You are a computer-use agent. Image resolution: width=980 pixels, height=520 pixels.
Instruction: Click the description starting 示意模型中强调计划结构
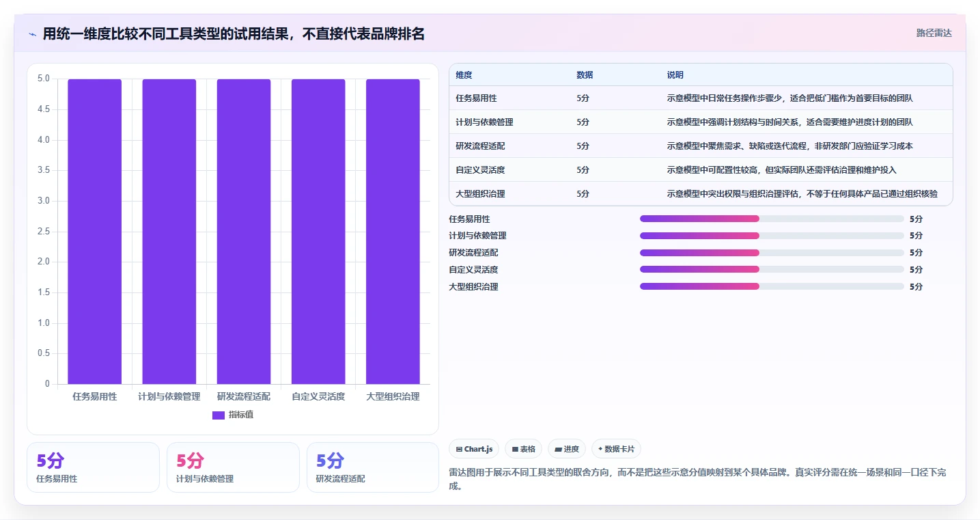pyautogui.click(x=789, y=122)
